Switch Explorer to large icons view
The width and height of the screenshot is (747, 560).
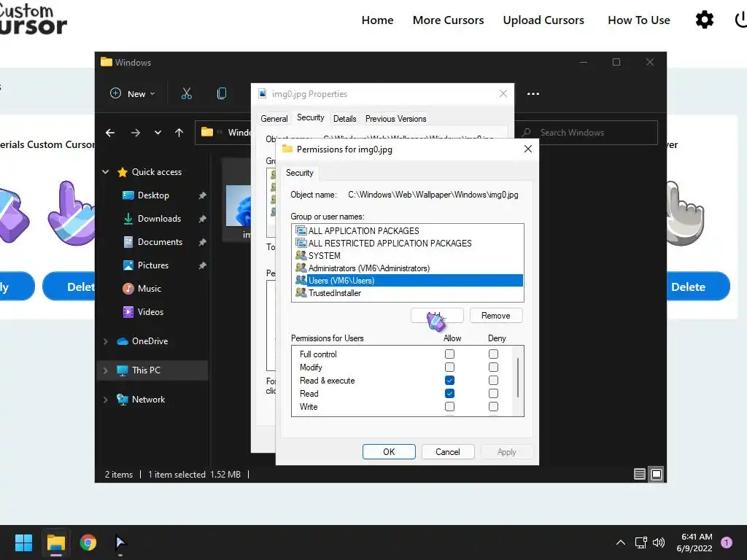(657, 474)
